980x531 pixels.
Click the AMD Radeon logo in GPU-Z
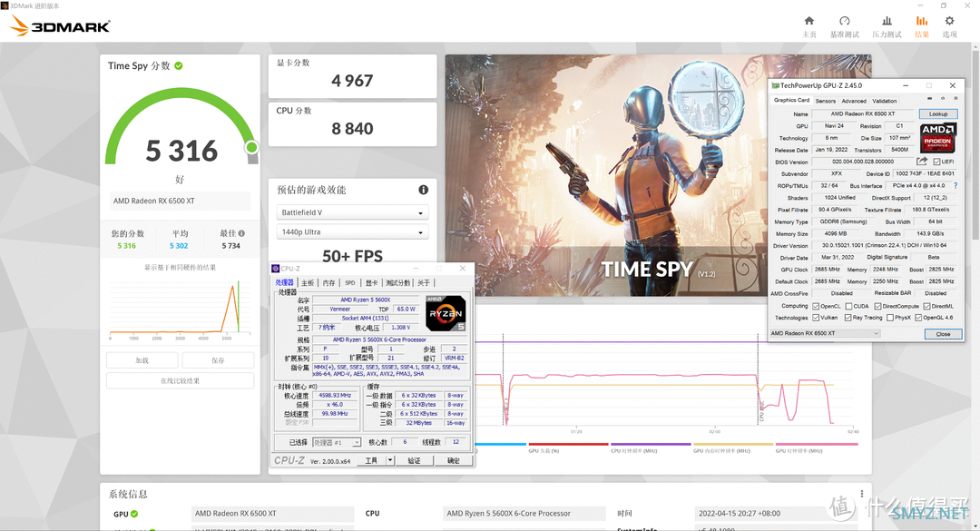pyautogui.click(x=937, y=137)
